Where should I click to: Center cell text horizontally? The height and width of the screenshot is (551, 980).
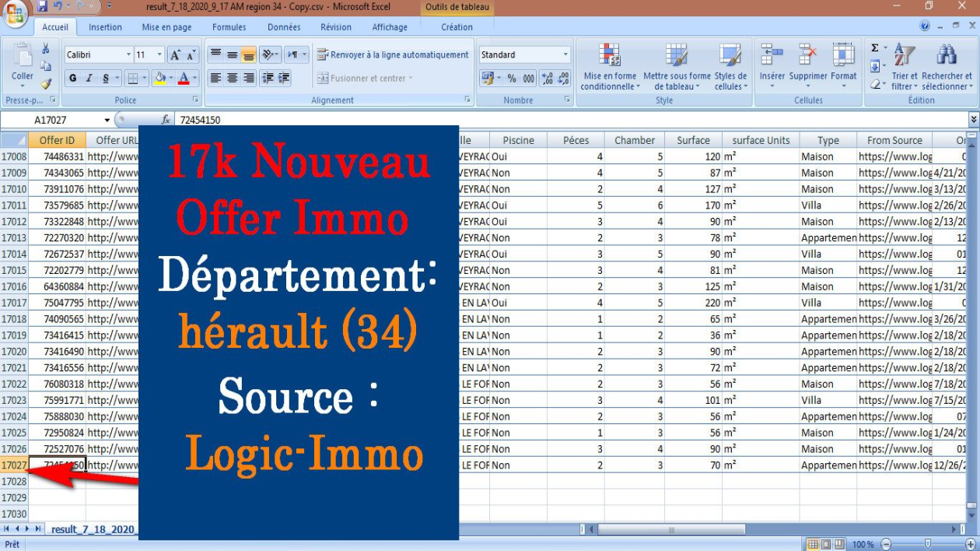(232, 78)
